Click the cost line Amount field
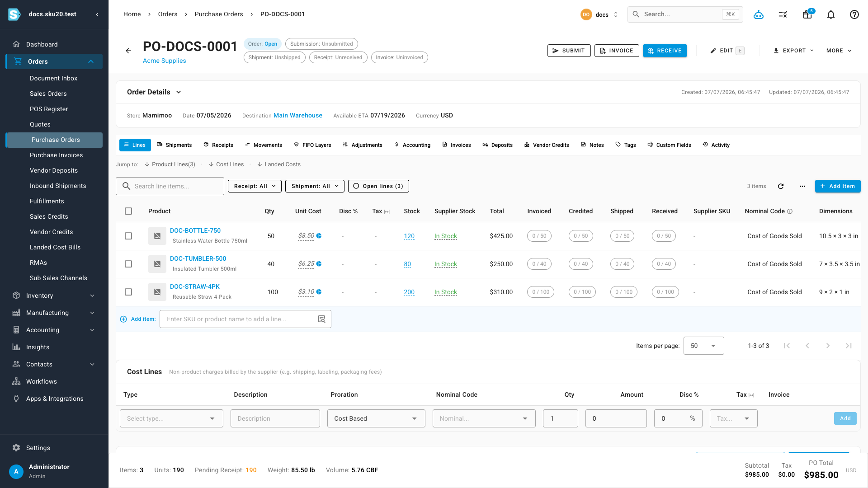The height and width of the screenshot is (488, 868). (x=616, y=418)
